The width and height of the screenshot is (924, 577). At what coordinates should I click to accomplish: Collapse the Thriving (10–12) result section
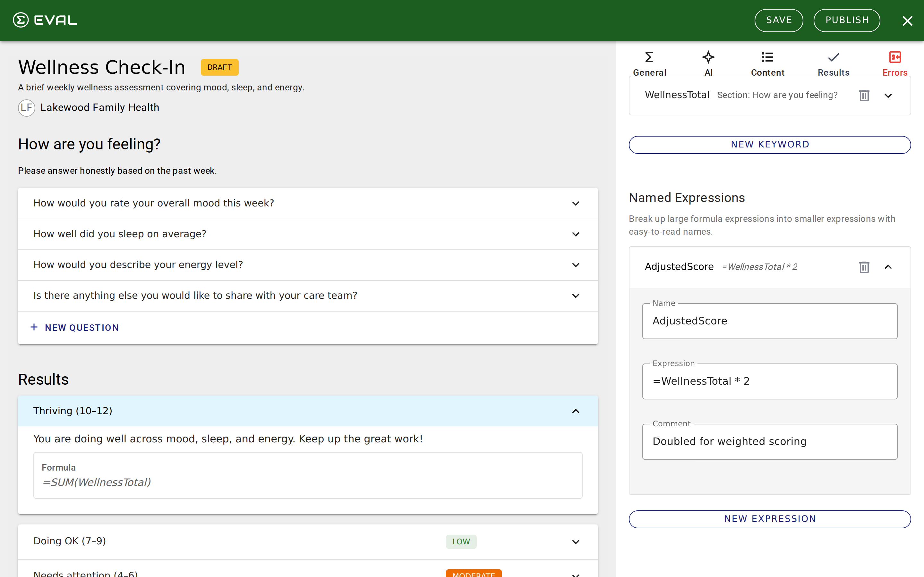pos(576,411)
